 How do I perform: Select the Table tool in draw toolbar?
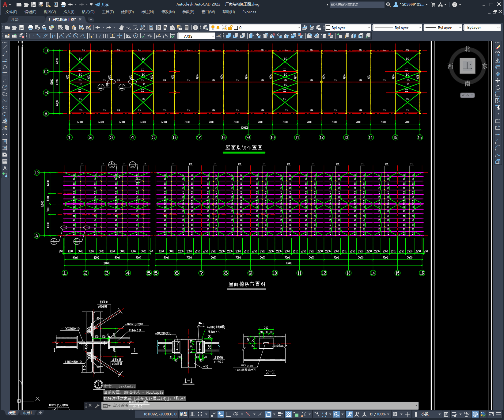pyautogui.click(x=5, y=161)
